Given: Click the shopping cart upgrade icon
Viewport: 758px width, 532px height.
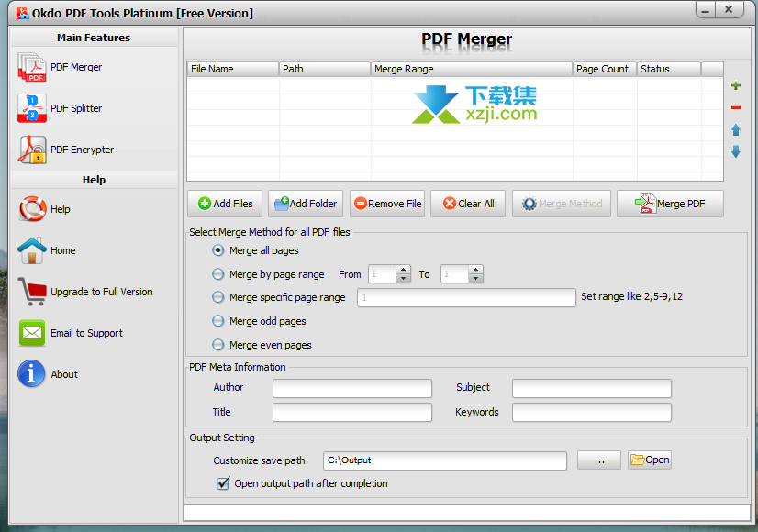Looking at the screenshot, I should [x=32, y=292].
